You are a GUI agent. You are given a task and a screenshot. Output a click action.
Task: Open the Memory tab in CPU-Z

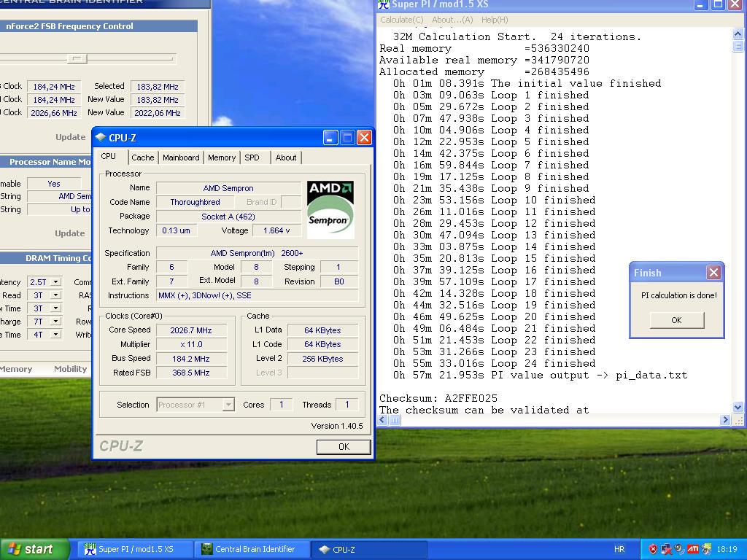222,157
